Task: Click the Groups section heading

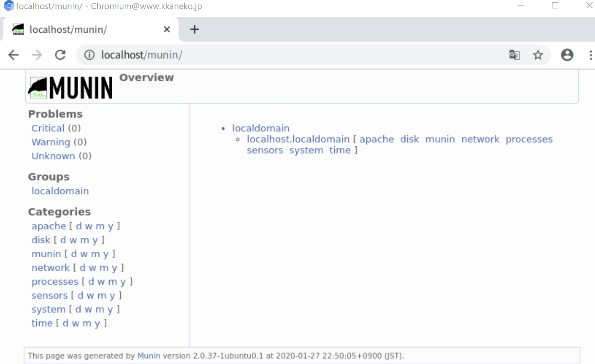Action: [x=49, y=177]
